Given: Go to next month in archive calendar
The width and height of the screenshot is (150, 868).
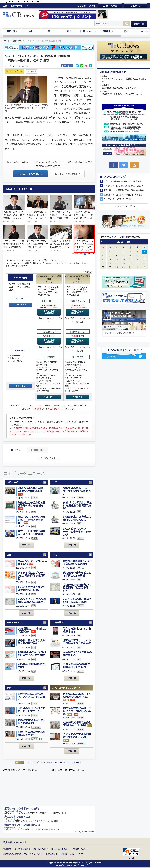Looking at the screenshot, I should tap(146, 241).
